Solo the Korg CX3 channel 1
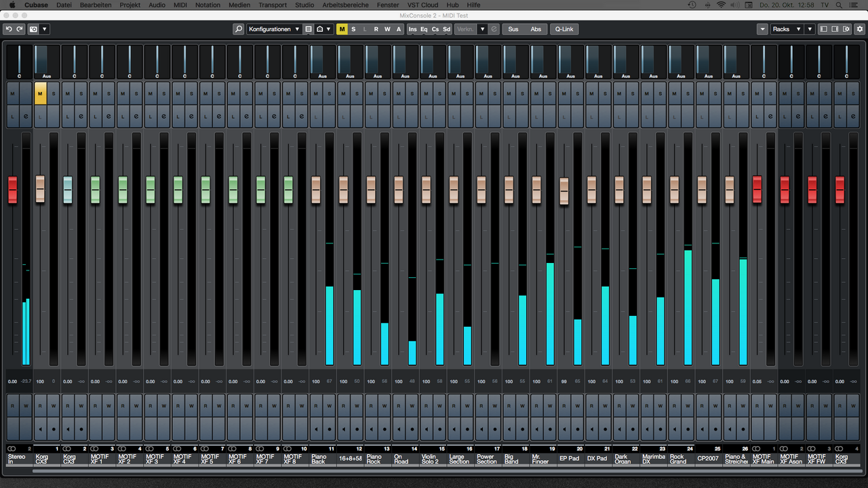 (x=54, y=94)
